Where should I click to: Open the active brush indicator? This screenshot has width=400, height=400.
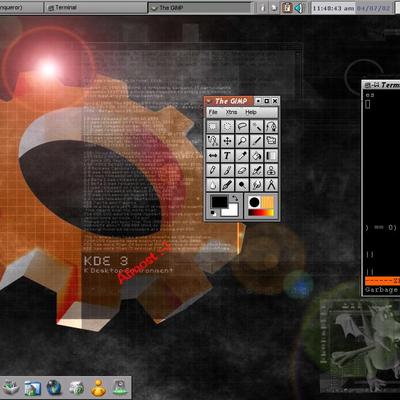coord(254,202)
